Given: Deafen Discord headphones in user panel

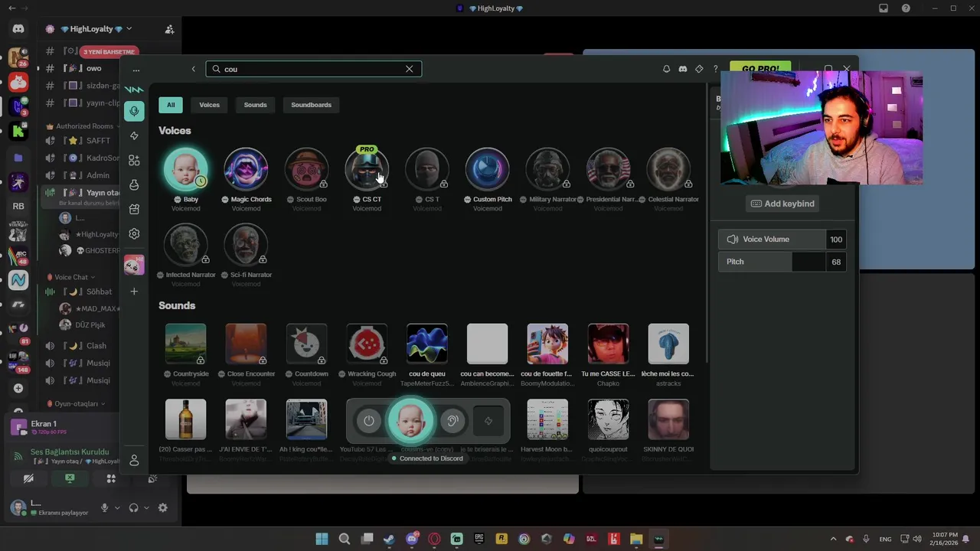Looking at the screenshot, I should [134, 507].
